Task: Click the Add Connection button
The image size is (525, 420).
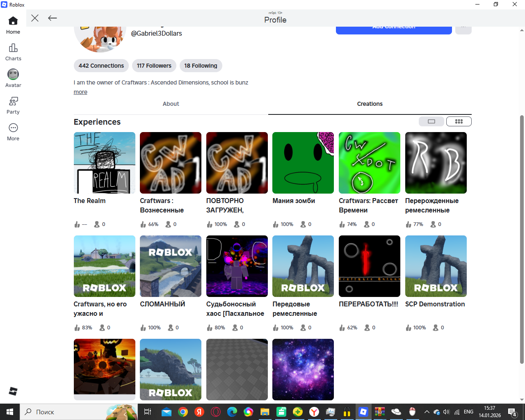Action: [x=394, y=30]
